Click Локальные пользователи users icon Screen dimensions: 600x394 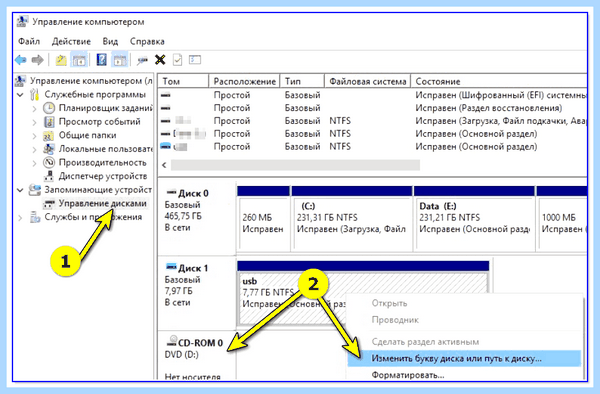(49, 149)
